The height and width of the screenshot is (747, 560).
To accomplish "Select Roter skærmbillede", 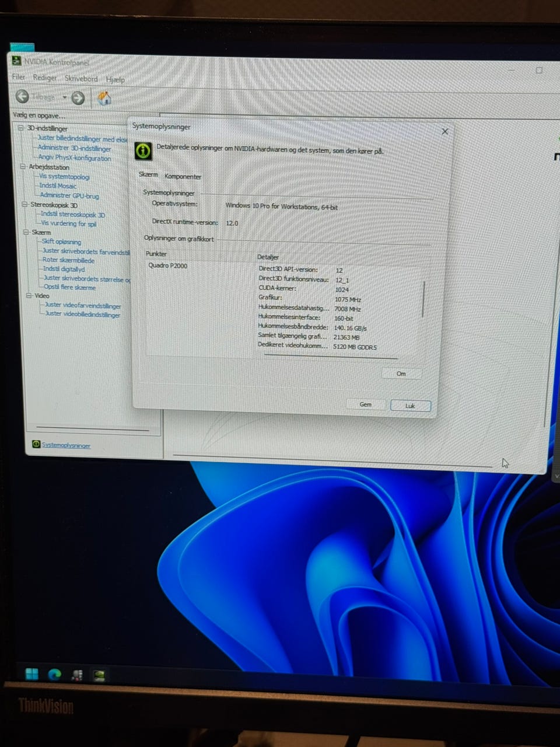I will [68, 260].
